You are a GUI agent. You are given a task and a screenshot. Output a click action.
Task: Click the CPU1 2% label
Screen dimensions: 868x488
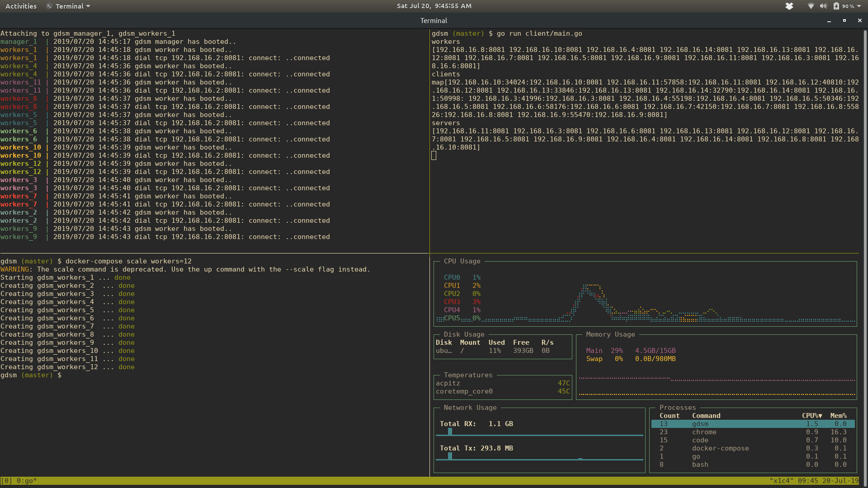click(x=462, y=286)
